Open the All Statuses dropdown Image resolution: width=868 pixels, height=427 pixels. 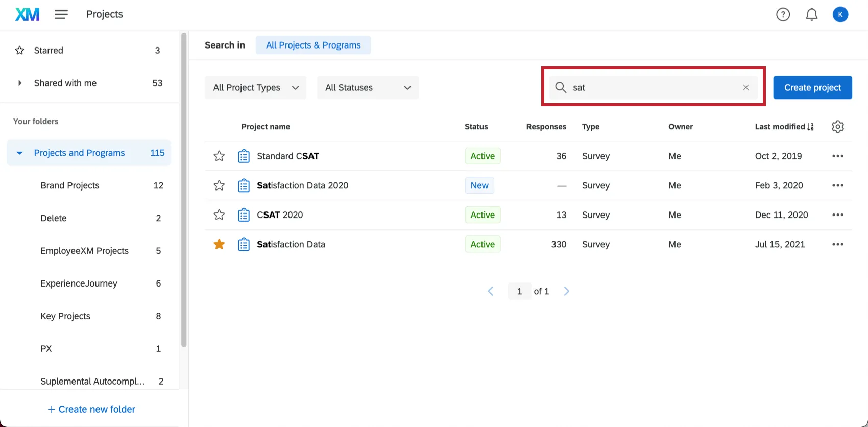pos(368,87)
